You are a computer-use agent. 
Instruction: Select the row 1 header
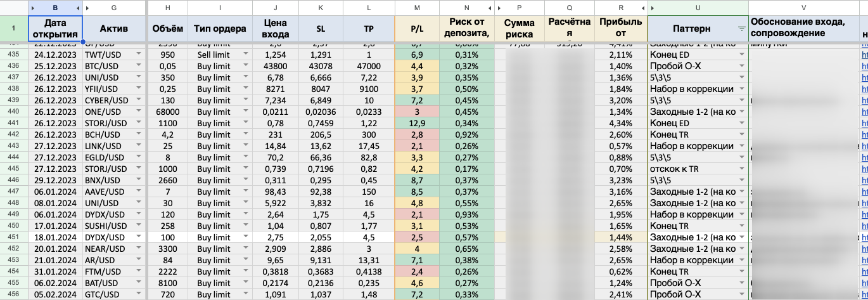tap(13, 29)
